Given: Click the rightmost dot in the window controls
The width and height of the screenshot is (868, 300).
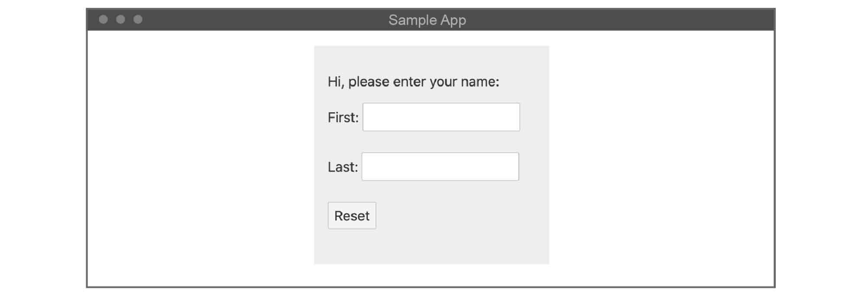Looking at the screenshot, I should point(138,19).
